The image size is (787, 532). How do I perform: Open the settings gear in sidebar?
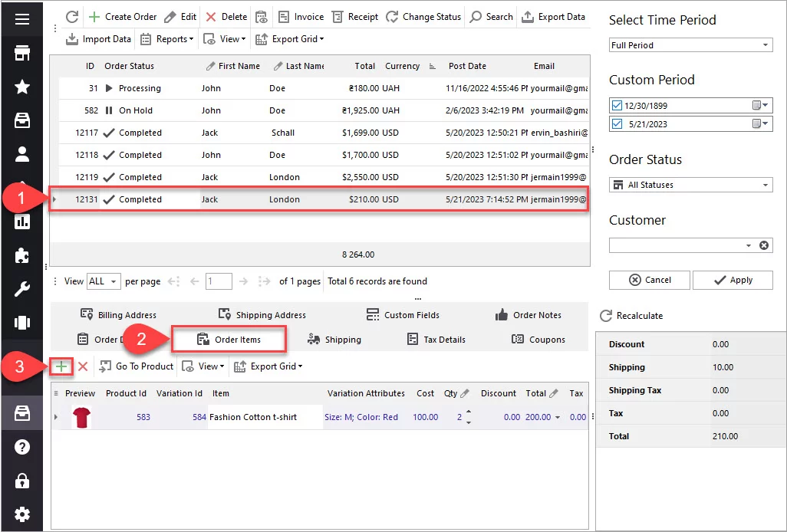click(22, 514)
